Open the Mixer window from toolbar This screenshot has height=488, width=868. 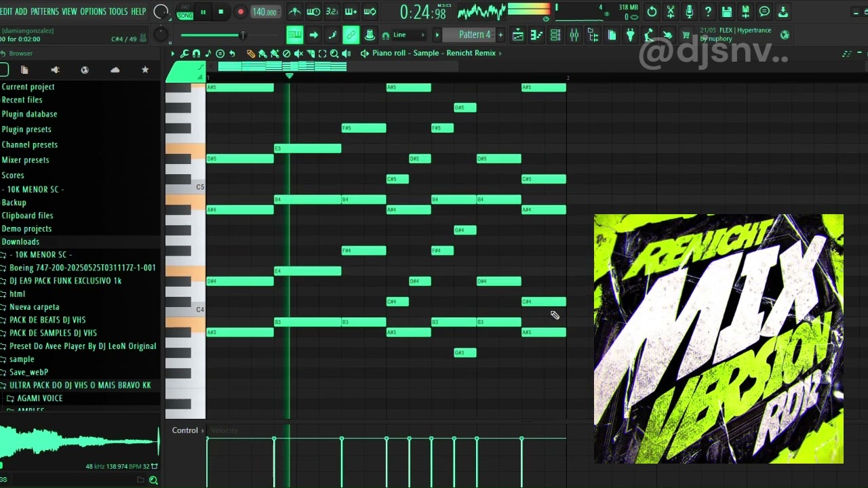click(x=574, y=35)
